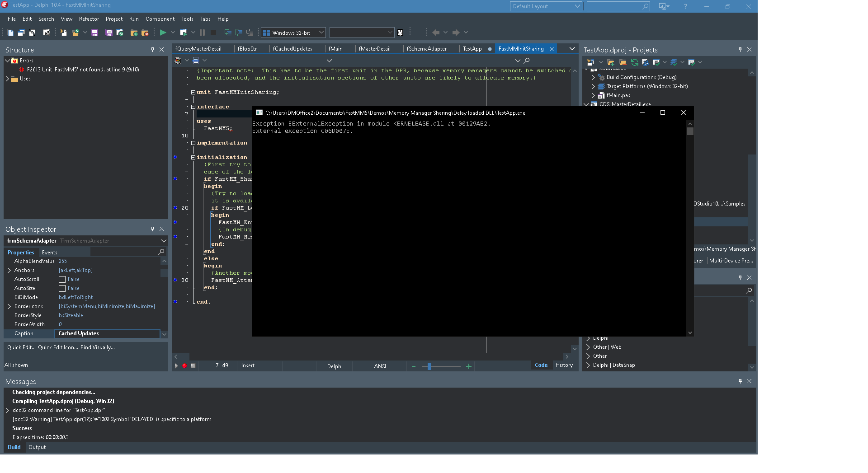Toggle the pin on the Messages panel
868x473 pixels.
point(740,381)
